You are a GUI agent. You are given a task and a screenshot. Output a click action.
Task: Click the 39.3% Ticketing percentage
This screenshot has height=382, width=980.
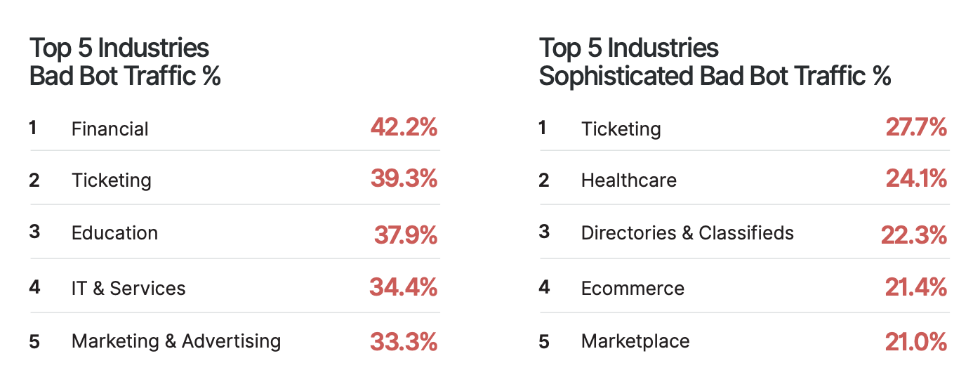tap(404, 180)
